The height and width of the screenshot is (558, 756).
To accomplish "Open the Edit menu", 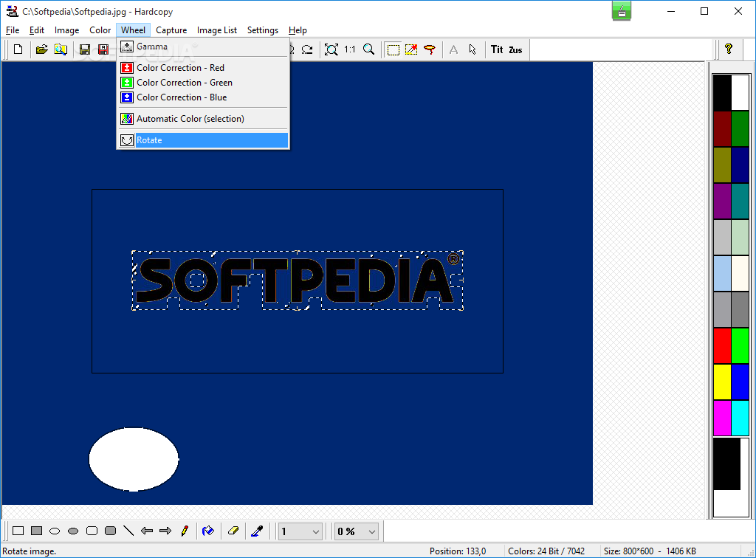I will click(x=37, y=30).
